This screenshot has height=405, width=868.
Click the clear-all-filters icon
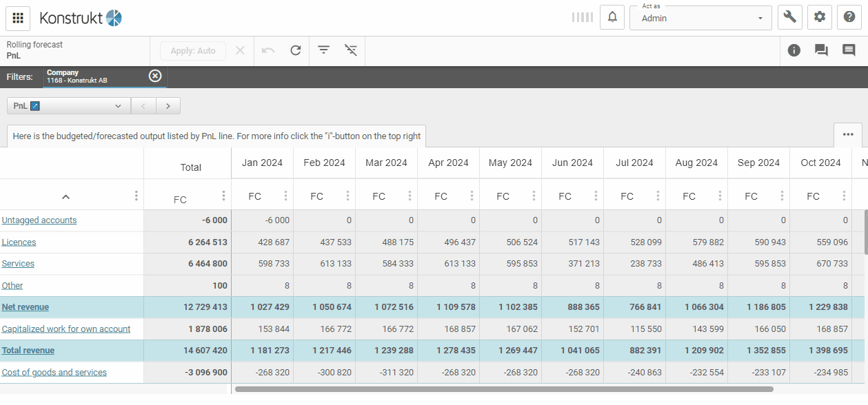351,50
